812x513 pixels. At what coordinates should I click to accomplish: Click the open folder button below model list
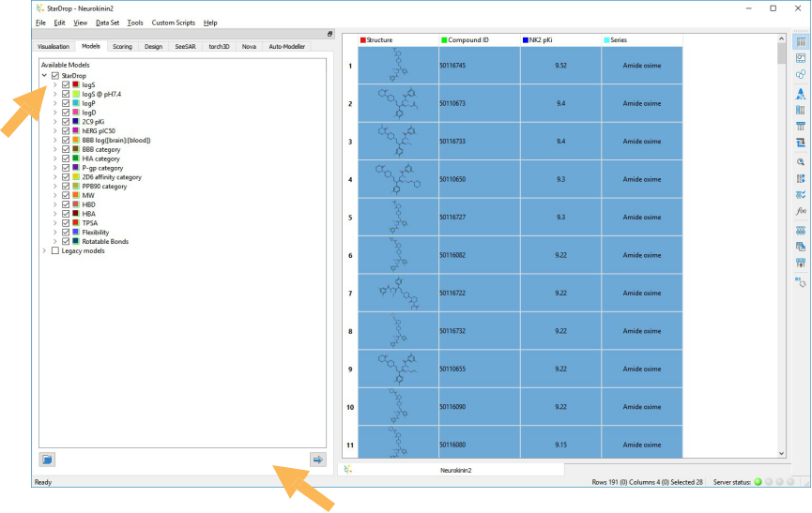pyautogui.click(x=47, y=460)
